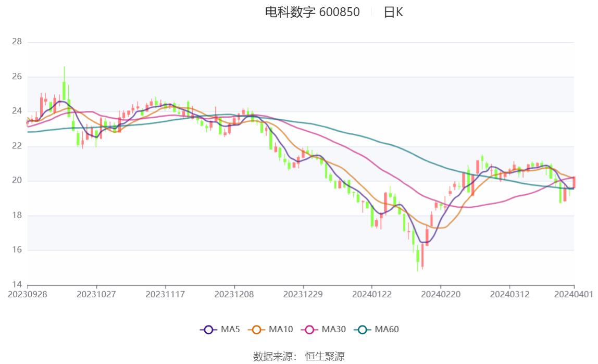
Task: Hide the MA5 line via its label
Action: pos(230,329)
